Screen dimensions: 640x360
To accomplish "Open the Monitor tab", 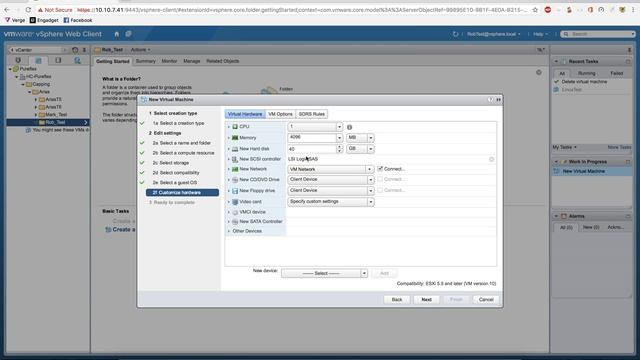I will pos(169,61).
